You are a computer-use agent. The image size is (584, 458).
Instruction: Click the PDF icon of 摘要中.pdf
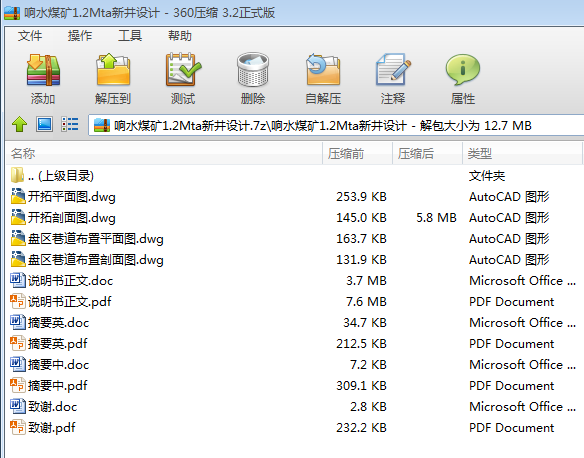[18, 385]
